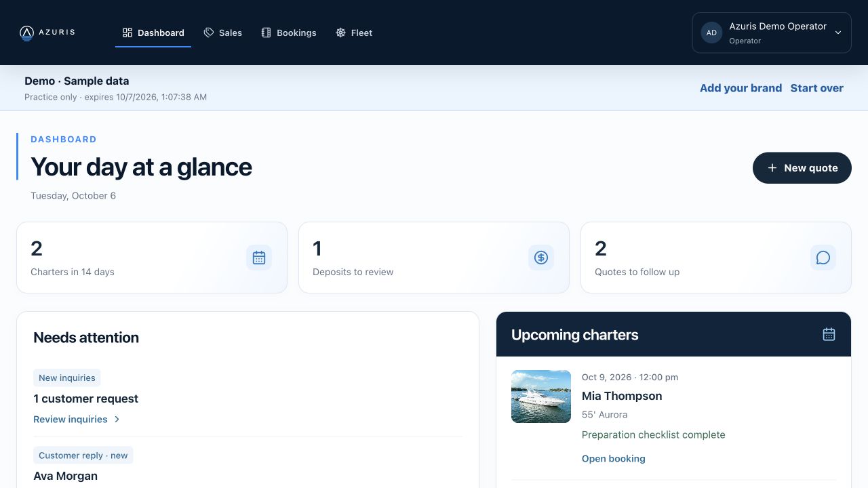Select the Mia Thompson charter name
Image resolution: width=868 pixels, height=488 pixels.
click(x=622, y=396)
